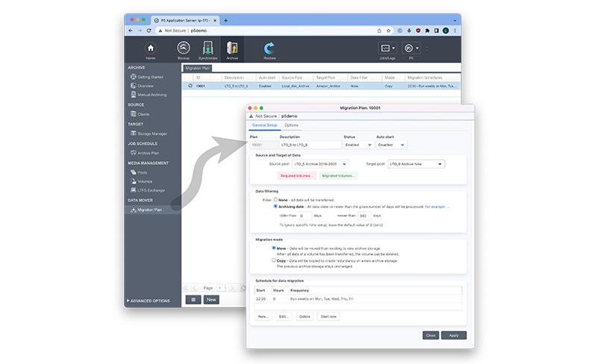This screenshot has height=364, width=597.
Task: Choose the Copy migration mode
Action: [275, 260]
